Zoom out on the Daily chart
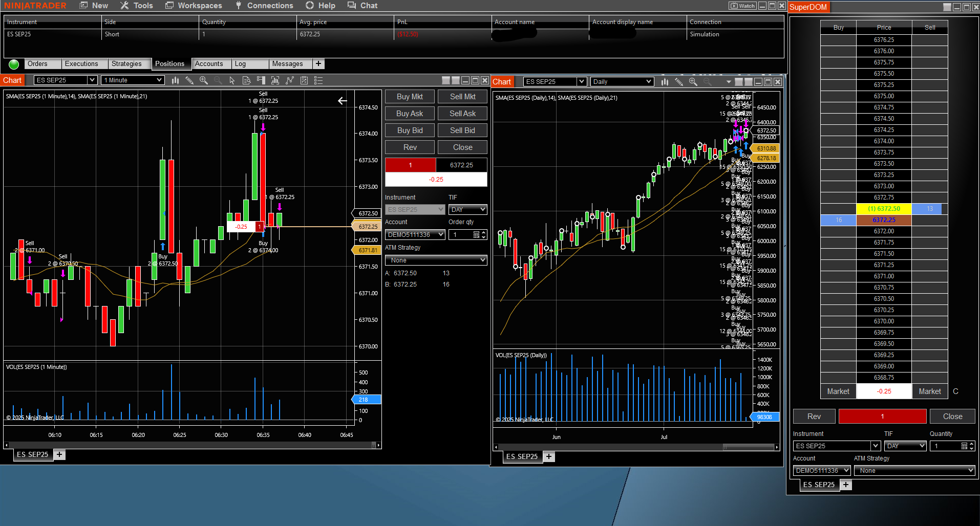Screen dimensions: 980x526 (x=708, y=82)
